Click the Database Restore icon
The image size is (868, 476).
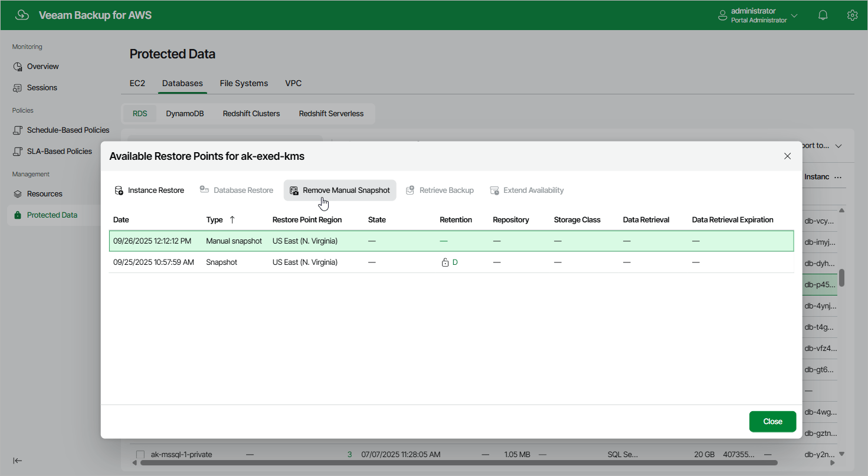(x=205, y=190)
